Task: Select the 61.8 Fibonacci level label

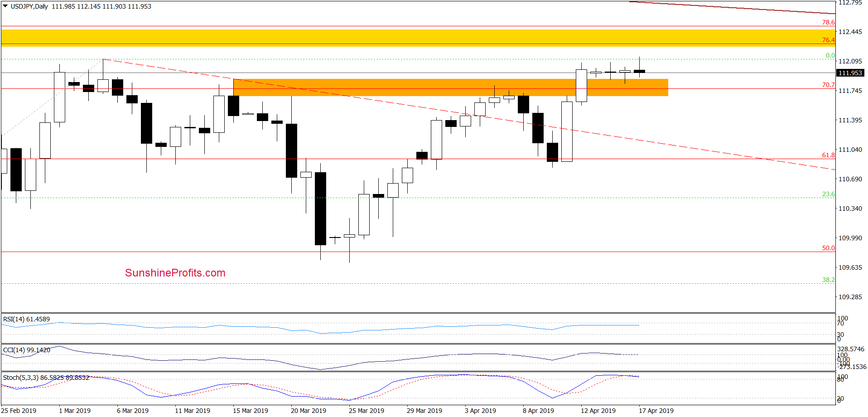Action: 828,155
